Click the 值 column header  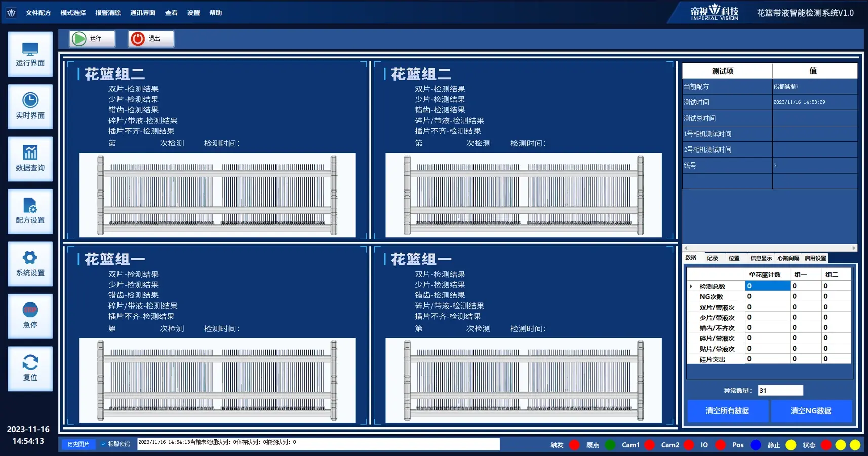(x=815, y=71)
